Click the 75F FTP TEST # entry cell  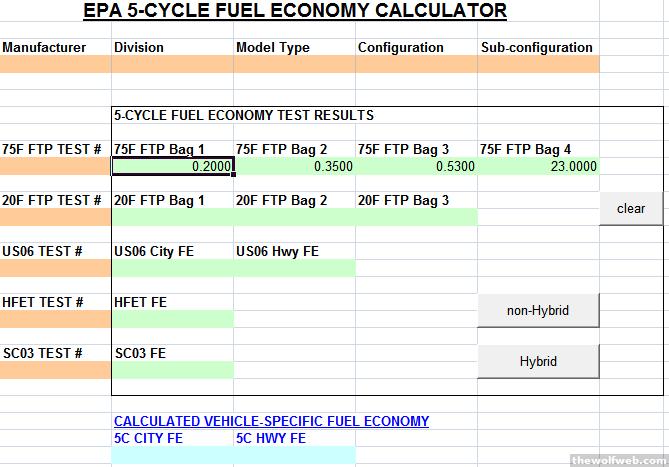pos(55,167)
